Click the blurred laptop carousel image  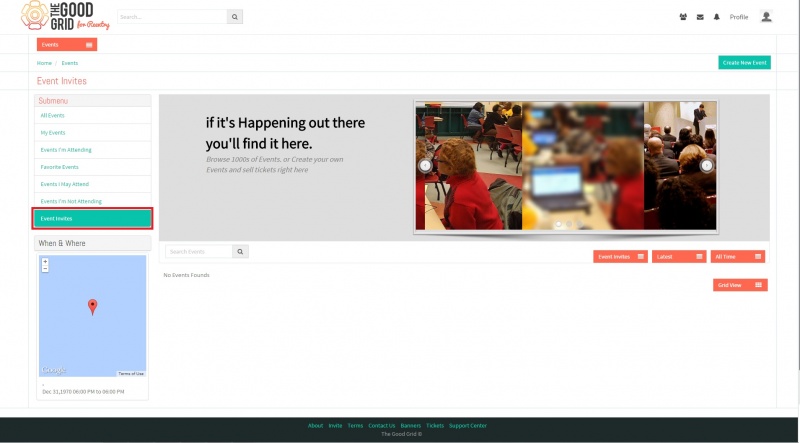(583, 166)
